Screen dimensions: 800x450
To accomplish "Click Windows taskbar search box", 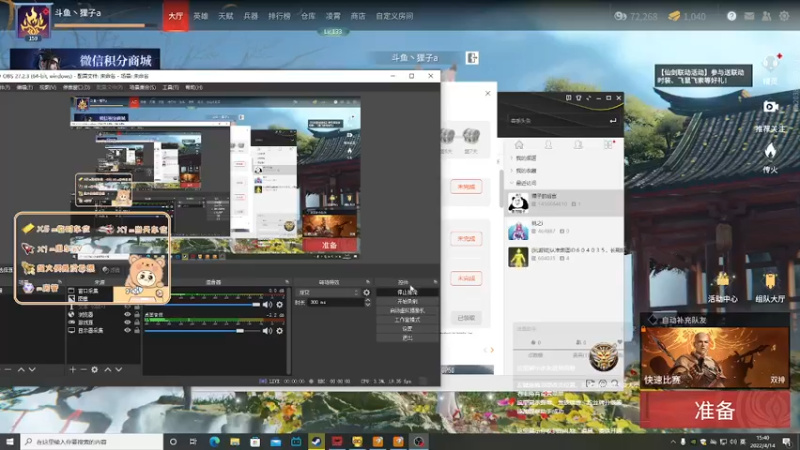I will tap(92, 441).
